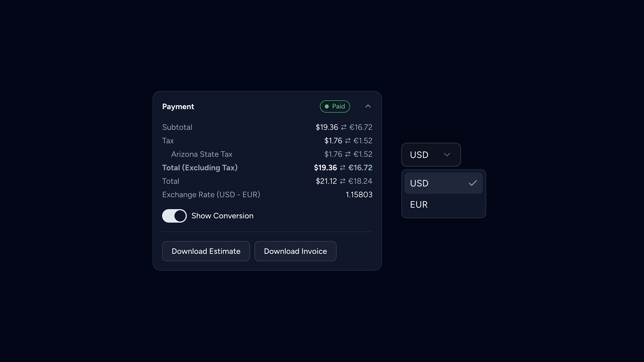Click the arrows icon beside Arizona State Tax

click(x=348, y=154)
